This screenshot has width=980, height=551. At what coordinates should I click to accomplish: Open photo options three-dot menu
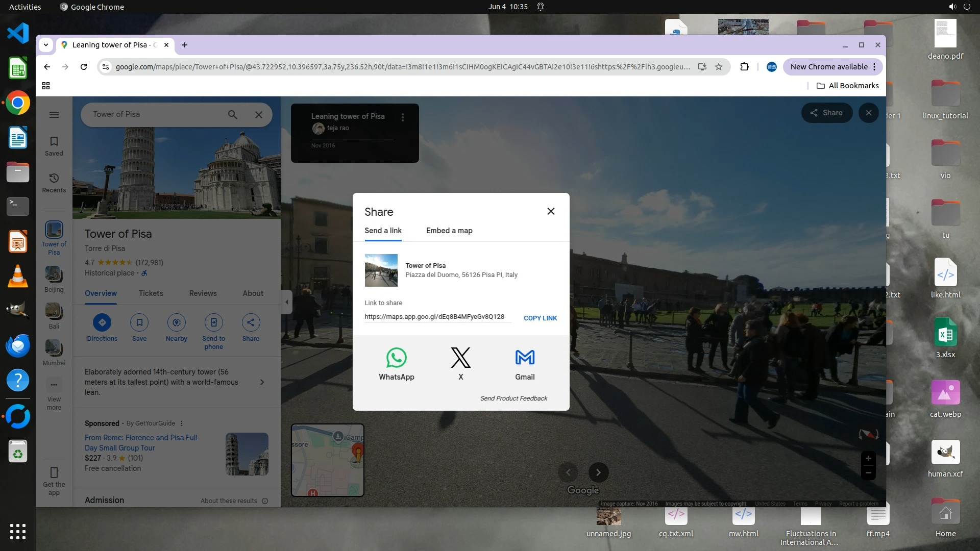[403, 117]
